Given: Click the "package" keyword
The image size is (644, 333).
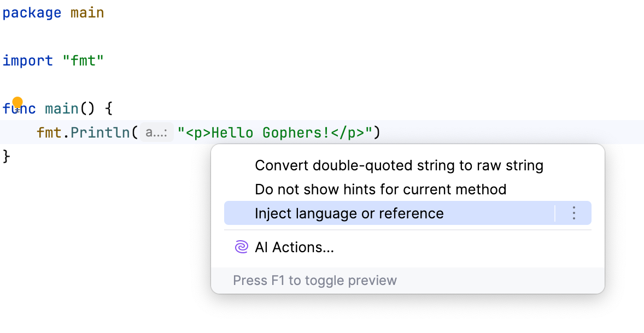Looking at the screenshot, I should pos(32,12).
